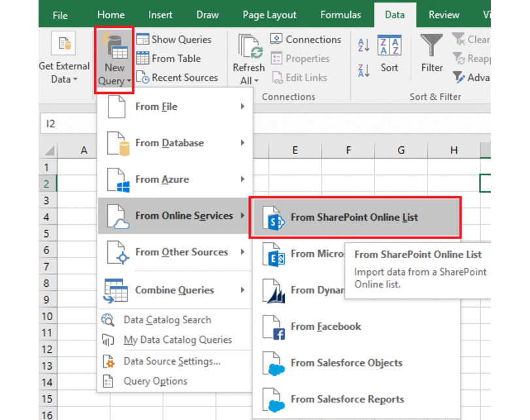Click the Edit Links button
Image resolution: width=530 pixels, height=420 pixels.
(299, 77)
